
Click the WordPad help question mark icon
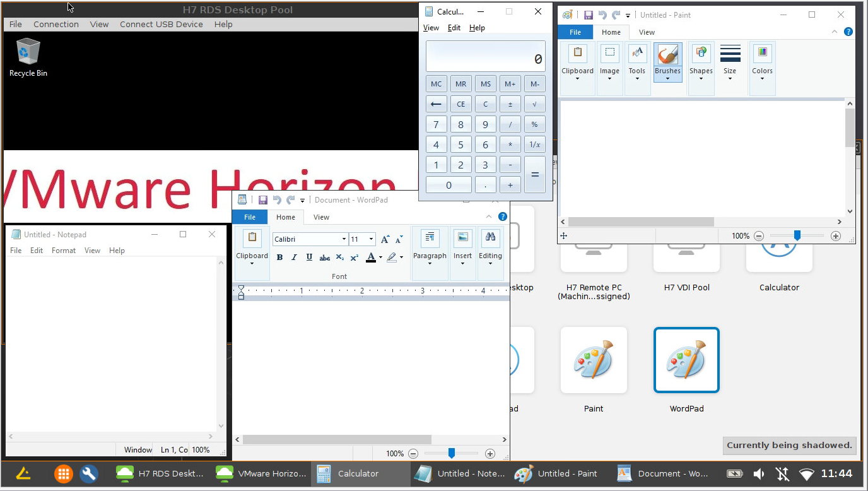[503, 216]
